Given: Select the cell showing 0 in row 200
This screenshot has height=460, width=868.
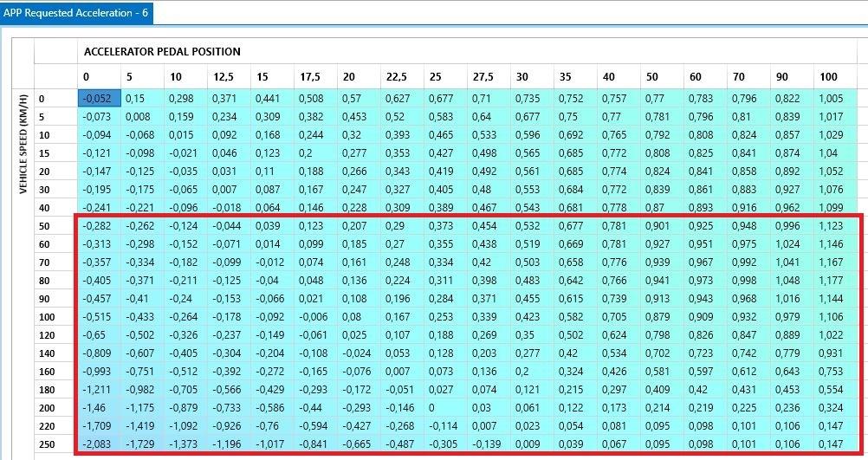Looking at the screenshot, I should [x=445, y=407].
